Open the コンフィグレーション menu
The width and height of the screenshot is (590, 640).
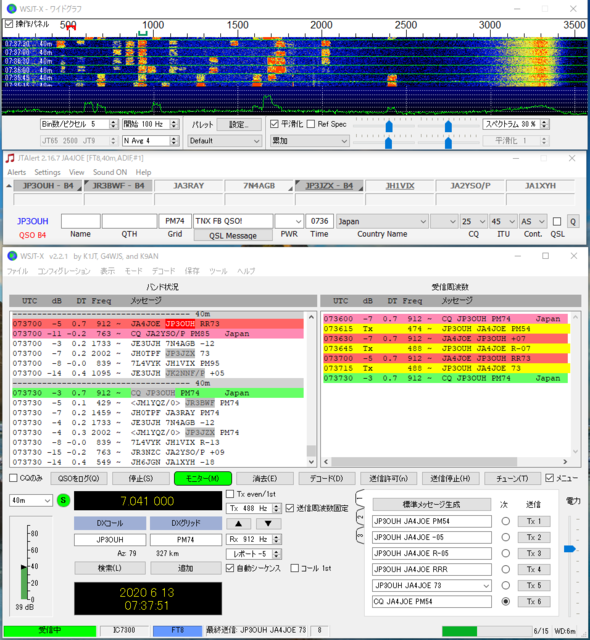(64, 271)
